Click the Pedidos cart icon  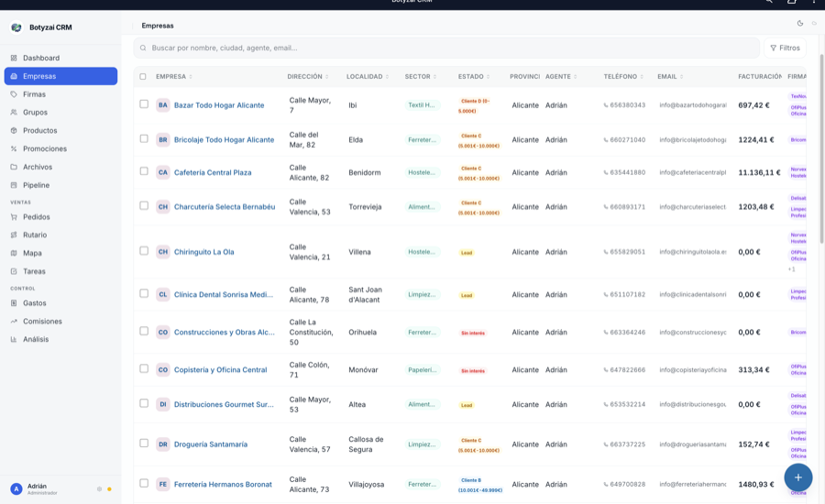14,217
